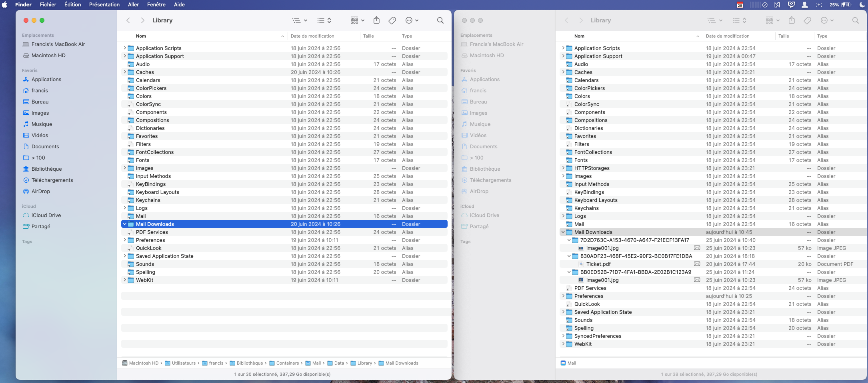Click the Share icon in left Finder toolbar
Viewport: 868px width, 383px height.
[376, 20]
